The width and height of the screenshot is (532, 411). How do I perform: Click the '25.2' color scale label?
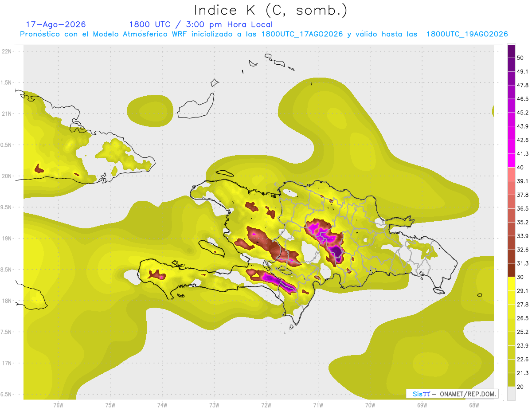coord(523,332)
